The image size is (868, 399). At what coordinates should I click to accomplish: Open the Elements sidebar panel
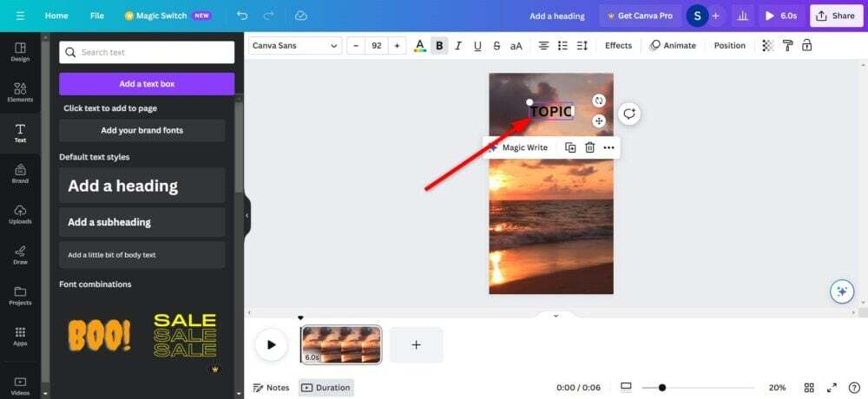point(20,93)
